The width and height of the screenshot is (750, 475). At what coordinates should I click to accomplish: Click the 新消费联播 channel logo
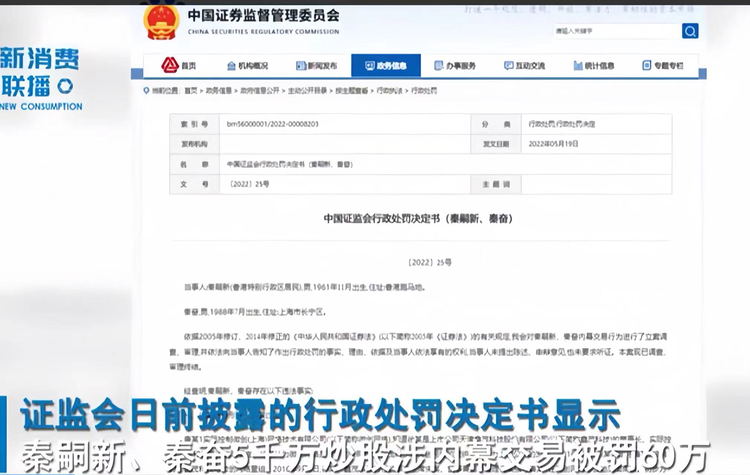[x=41, y=78]
